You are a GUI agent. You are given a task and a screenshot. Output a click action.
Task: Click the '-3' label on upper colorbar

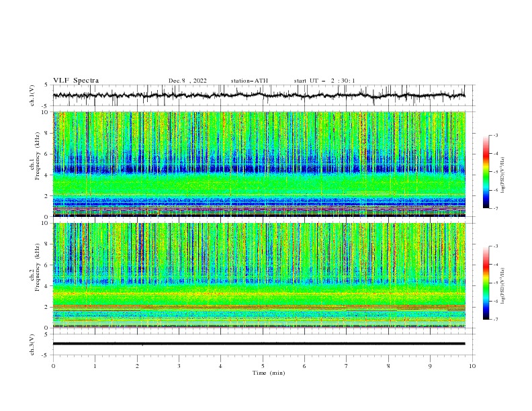click(495, 135)
